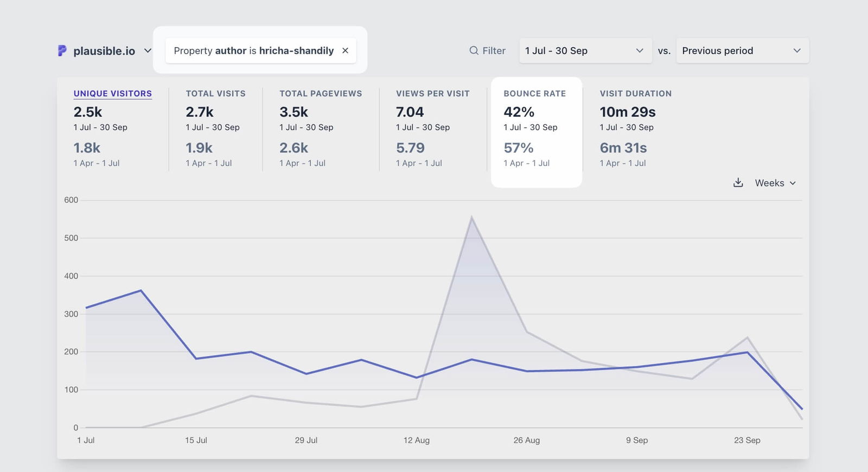Expand the Previous period comparison dropdown

(742, 50)
